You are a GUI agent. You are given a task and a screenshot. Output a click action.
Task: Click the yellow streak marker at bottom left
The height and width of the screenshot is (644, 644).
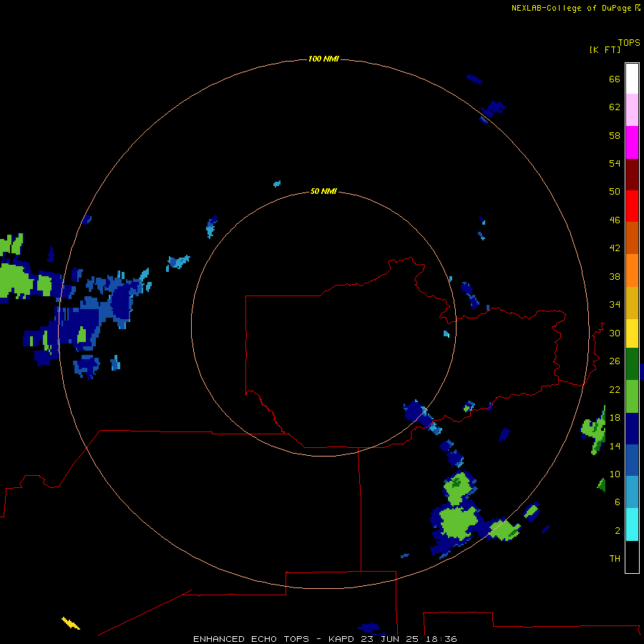click(x=71, y=623)
